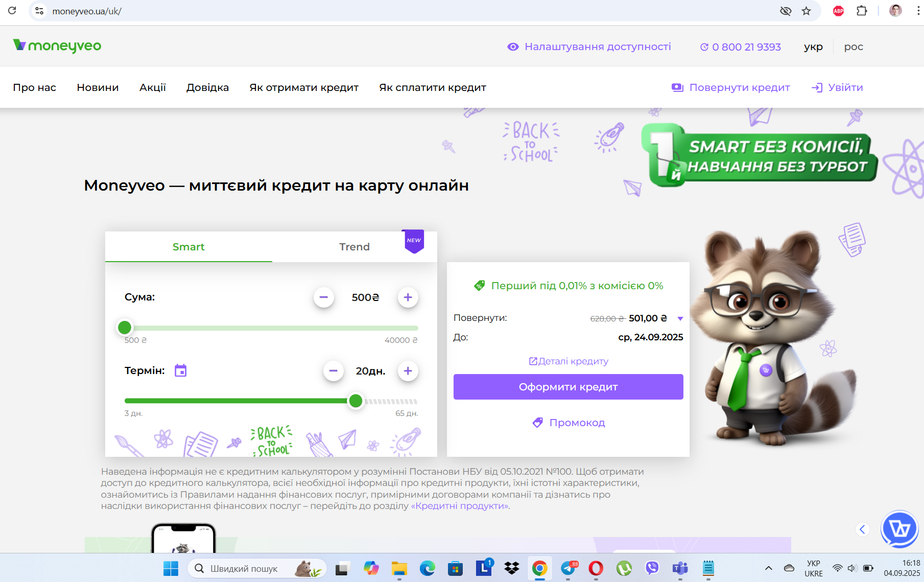The width and height of the screenshot is (924, 582).
Task: Decrease loan term with minus button
Action: tap(334, 371)
